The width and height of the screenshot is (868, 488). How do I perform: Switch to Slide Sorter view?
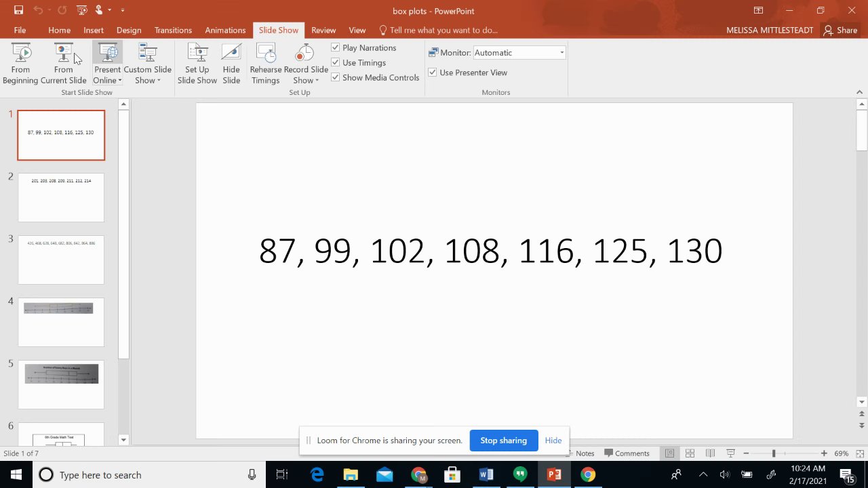690,453
